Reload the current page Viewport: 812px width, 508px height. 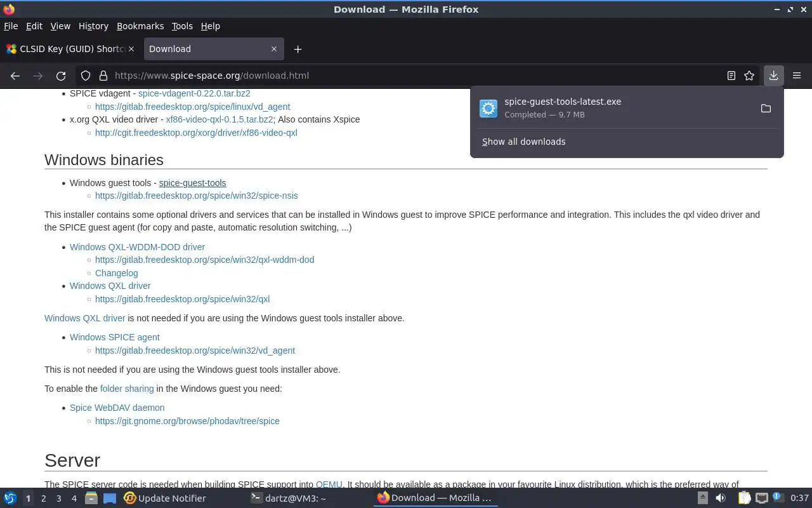click(x=61, y=76)
